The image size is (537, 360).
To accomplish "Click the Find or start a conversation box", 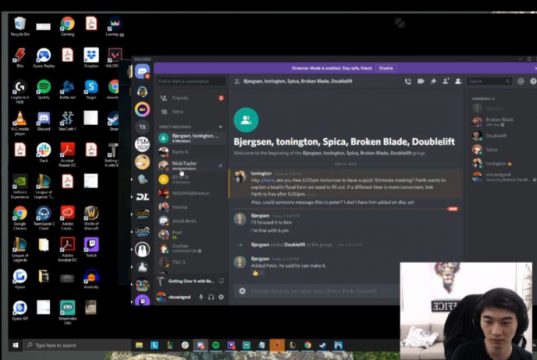I will (191, 82).
